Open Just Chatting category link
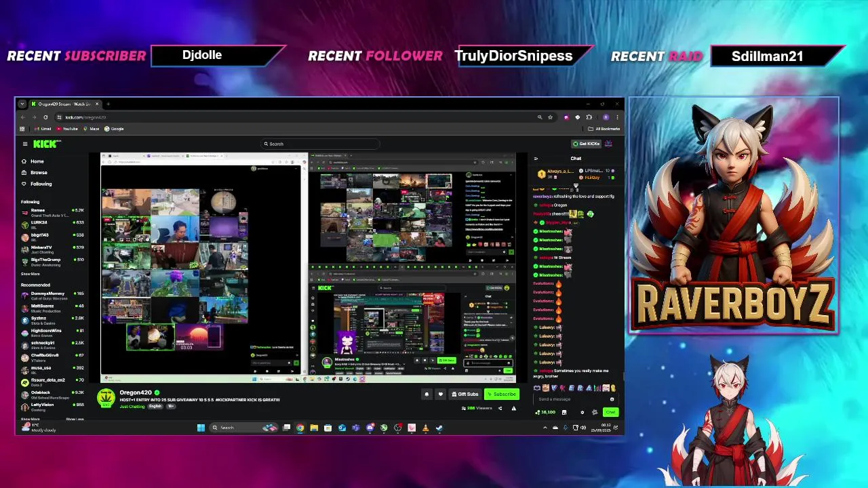Viewport: 868px width, 488px height. tap(132, 406)
